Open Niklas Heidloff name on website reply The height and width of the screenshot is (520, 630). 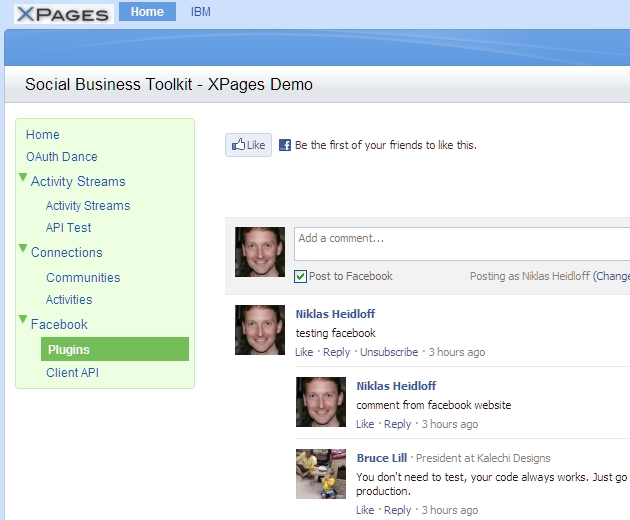tap(396, 386)
